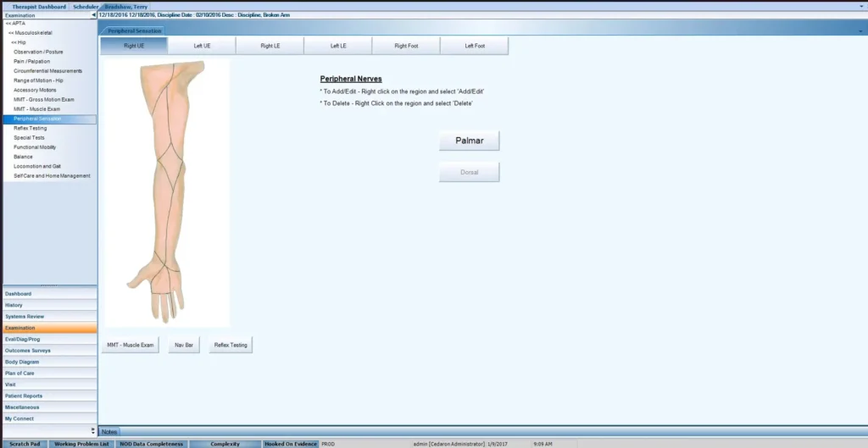
Task: Click the Peripheral Nerves heading
Action: click(x=351, y=79)
